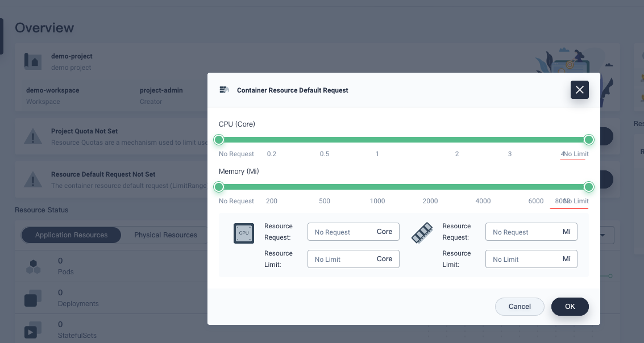
Task: Select the 1 mark on CPU scale
Action: (377, 154)
